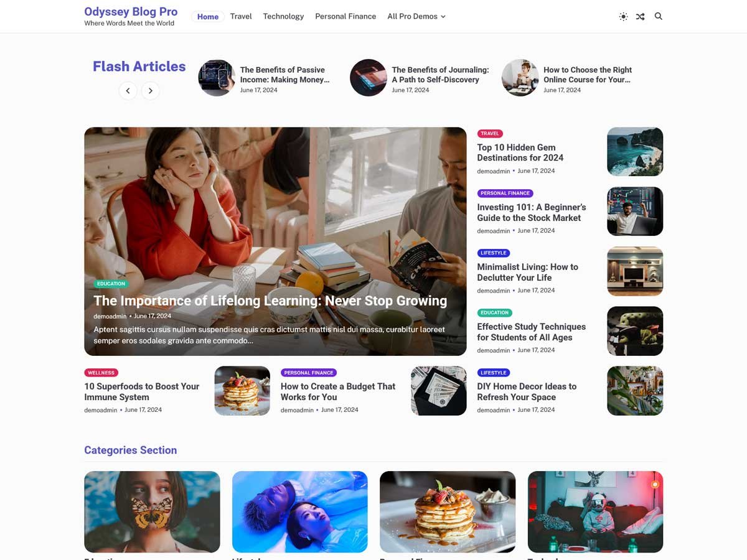The width and height of the screenshot is (747, 560).
Task: Click the Minimalist Living thumbnail image
Action: click(635, 271)
